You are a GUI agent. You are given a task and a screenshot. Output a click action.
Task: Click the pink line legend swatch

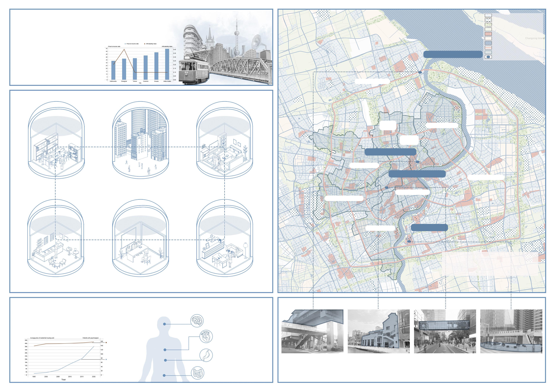pos(488,48)
